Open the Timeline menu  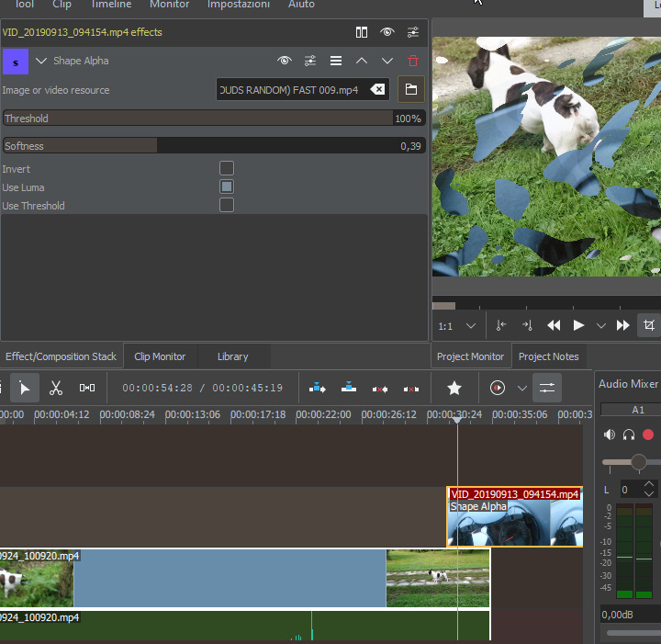[x=111, y=5]
